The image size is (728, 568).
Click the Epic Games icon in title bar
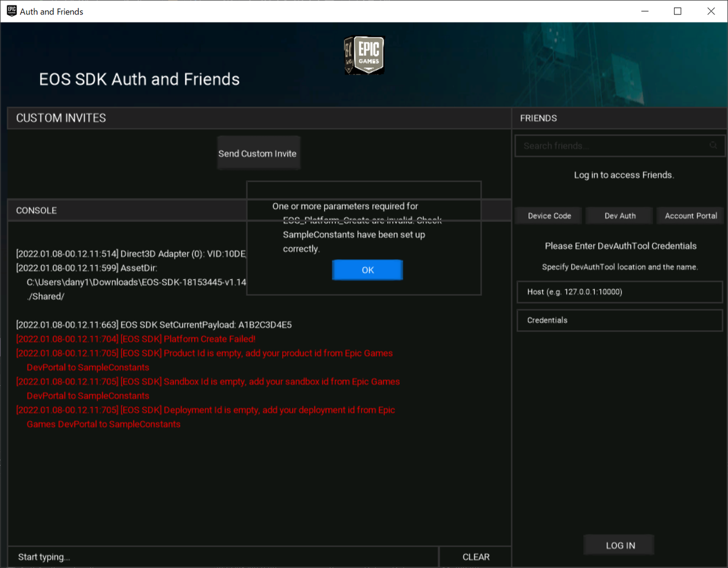pyautogui.click(x=11, y=11)
